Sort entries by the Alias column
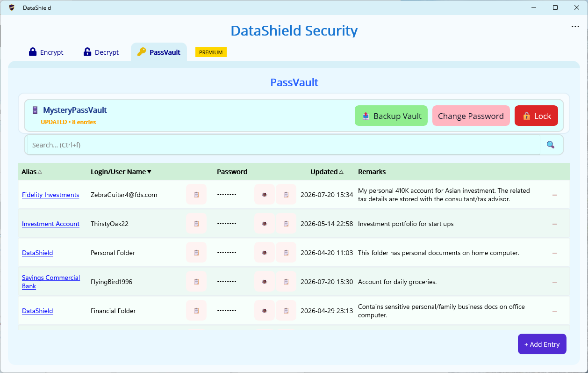Screen dimensions: 588x373 coord(32,172)
